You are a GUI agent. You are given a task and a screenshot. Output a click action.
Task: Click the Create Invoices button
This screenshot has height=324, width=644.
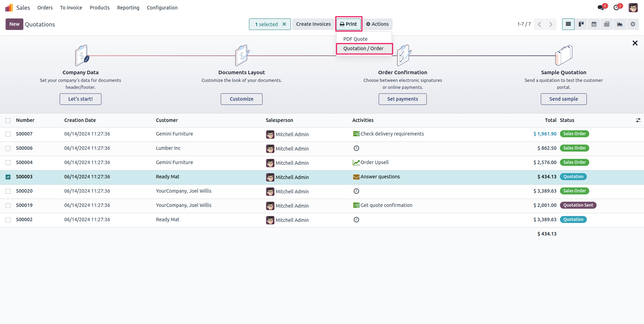pyautogui.click(x=313, y=24)
